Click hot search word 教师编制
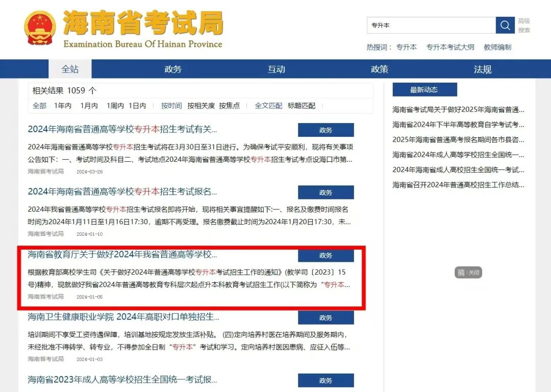This screenshot has width=551, height=392. coord(496,47)
